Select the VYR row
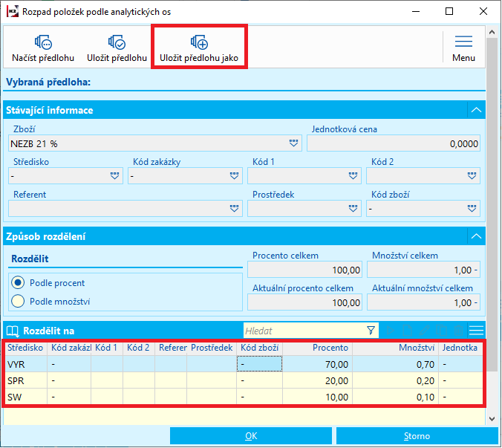Screen dimensions: 502x448 coord(244,364)
